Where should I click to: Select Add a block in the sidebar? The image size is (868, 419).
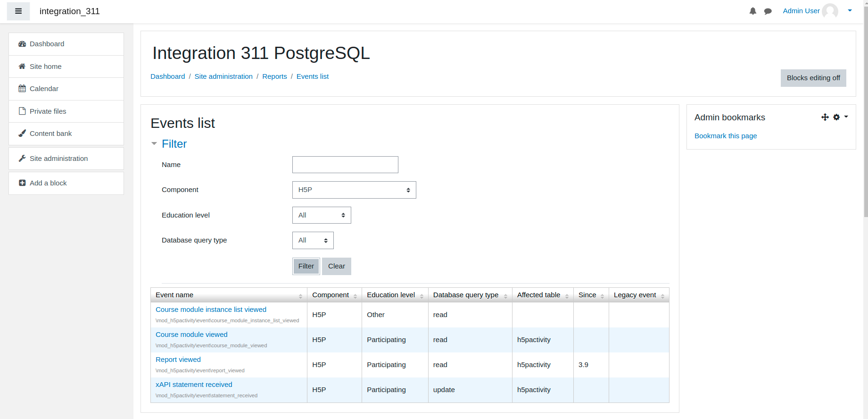point(66,183)
